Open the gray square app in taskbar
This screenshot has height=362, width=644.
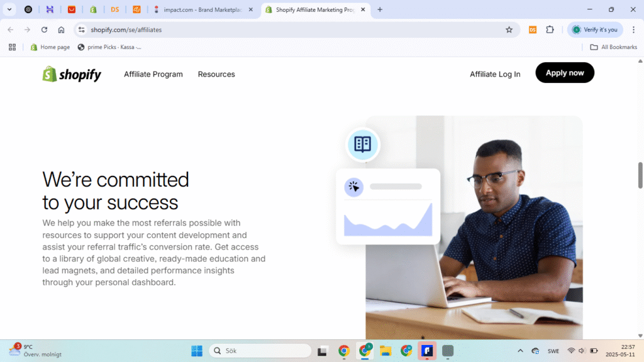tap(448, 351)
